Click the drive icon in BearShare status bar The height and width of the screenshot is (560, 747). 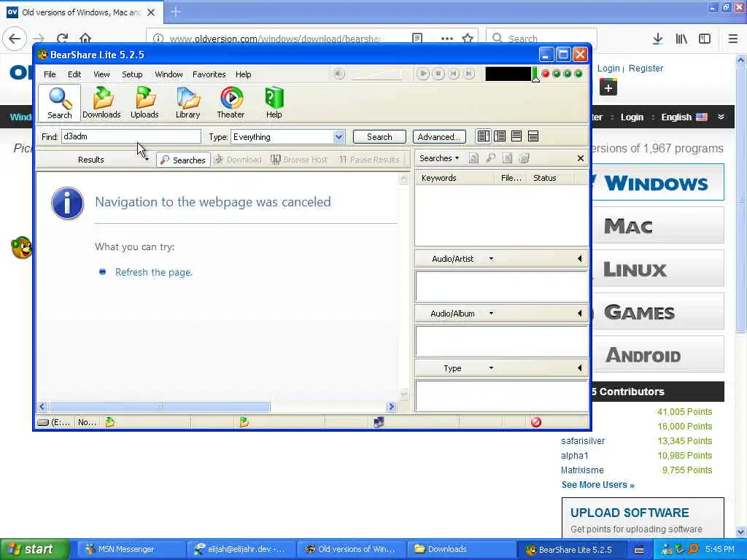(43, 422)
